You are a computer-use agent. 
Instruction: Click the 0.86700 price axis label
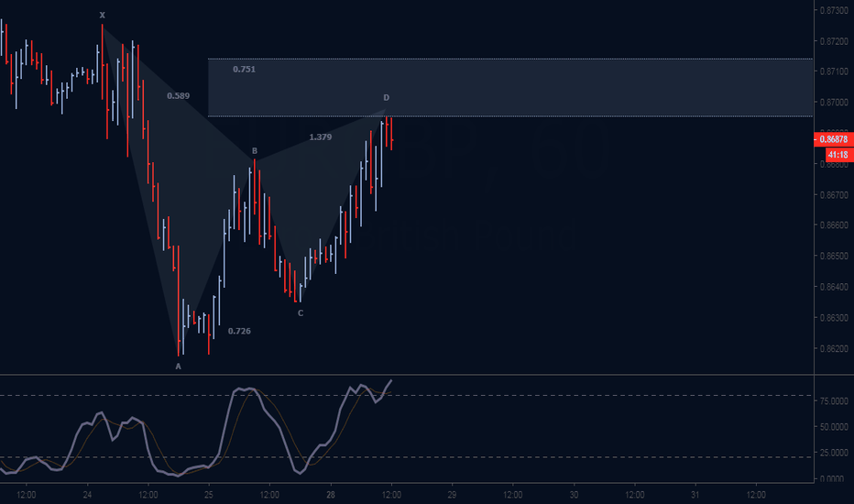834,195
